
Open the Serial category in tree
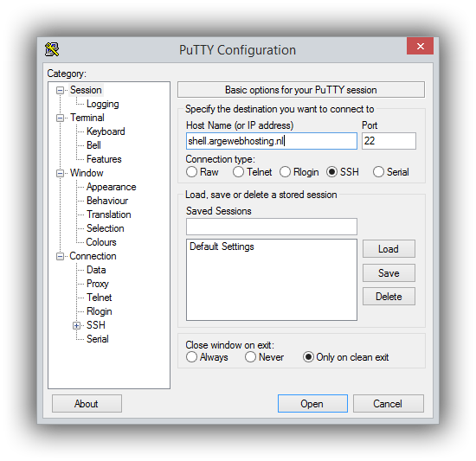click(97, 339)
